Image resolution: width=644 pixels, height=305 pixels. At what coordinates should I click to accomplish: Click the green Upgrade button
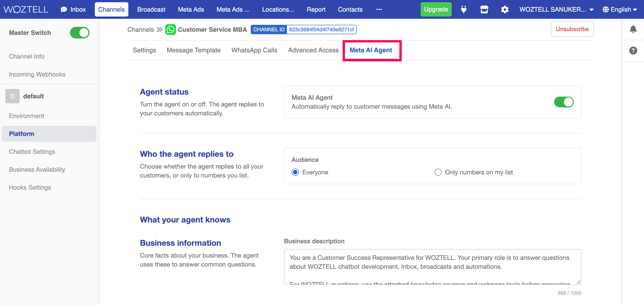(436, 9)
